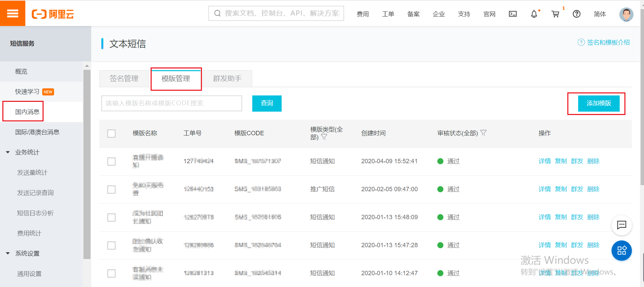
Task: Open the 签名和模板介绍 link
Action: coord(608,42)
